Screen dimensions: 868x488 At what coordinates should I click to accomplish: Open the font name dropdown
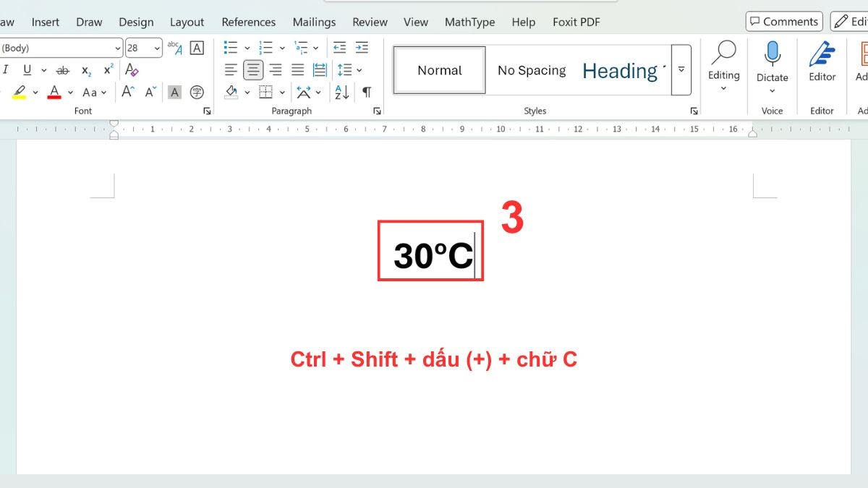pos(117,48)
